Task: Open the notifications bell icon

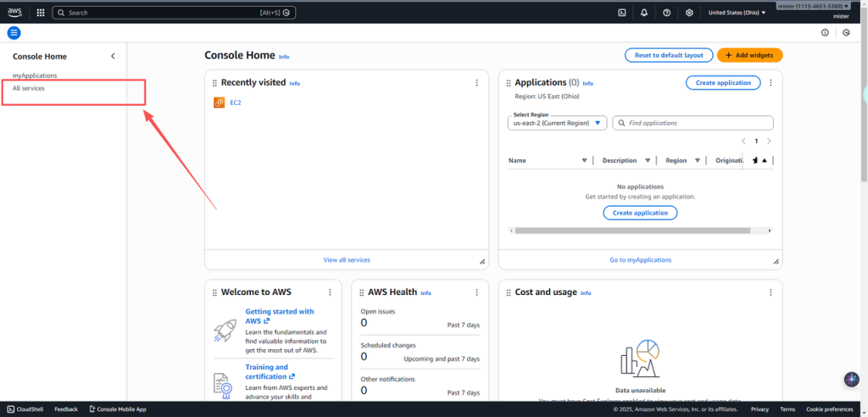Action: tap(644, 12)
